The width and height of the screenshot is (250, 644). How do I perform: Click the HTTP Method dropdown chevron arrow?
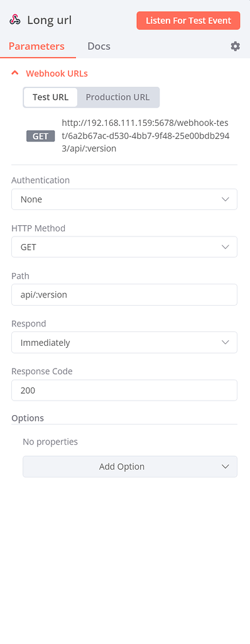click(x=225, y=247)
